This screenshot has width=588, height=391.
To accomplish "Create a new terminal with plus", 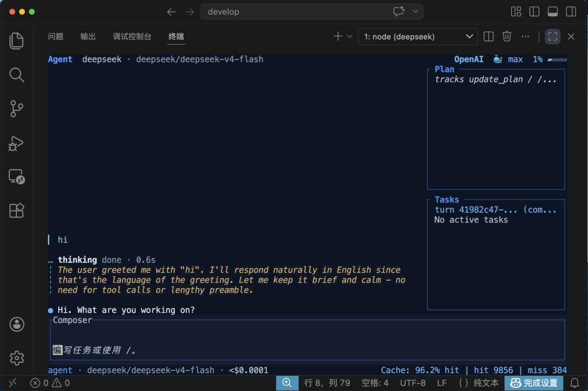I will coord(338,36).
